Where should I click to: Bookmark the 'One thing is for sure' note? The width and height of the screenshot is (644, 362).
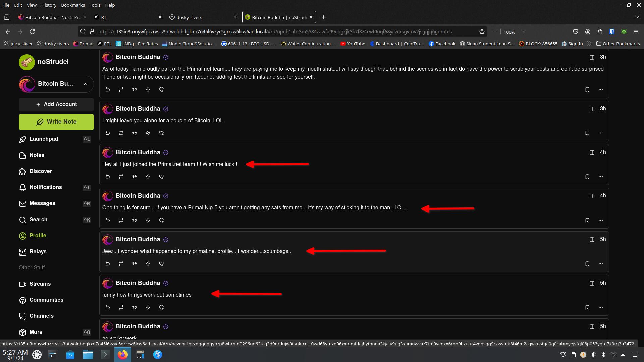click(x=587, y=220)
